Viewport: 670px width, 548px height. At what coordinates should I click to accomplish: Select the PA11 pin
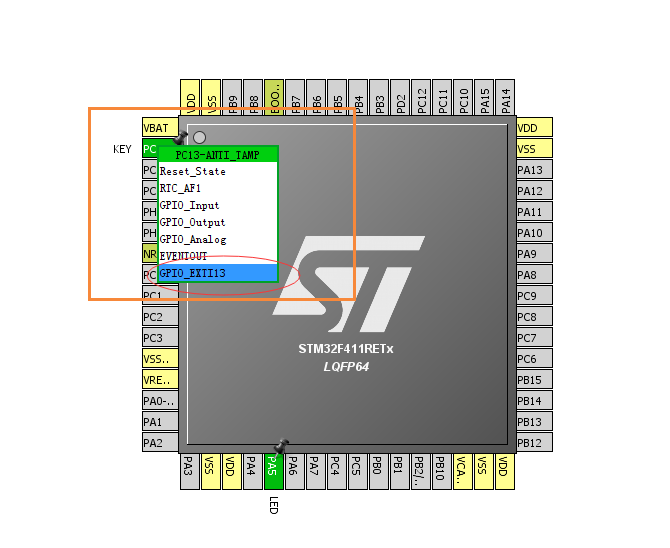pyautogui.click(x=535, y=212)
